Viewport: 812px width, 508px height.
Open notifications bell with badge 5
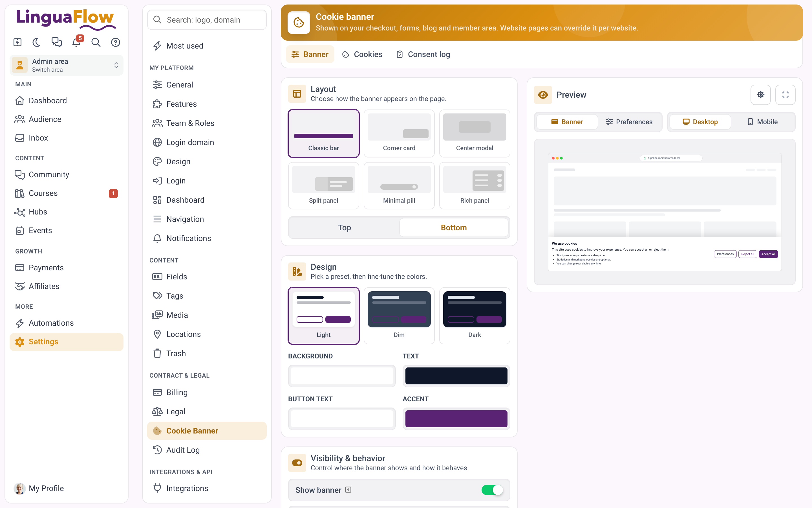(76, 42)
